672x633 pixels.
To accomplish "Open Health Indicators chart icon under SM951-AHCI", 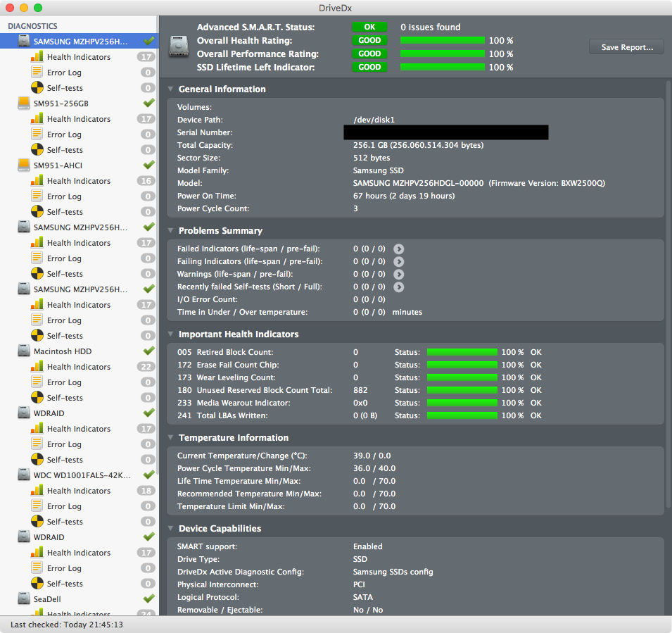I will tap(37, 180).
